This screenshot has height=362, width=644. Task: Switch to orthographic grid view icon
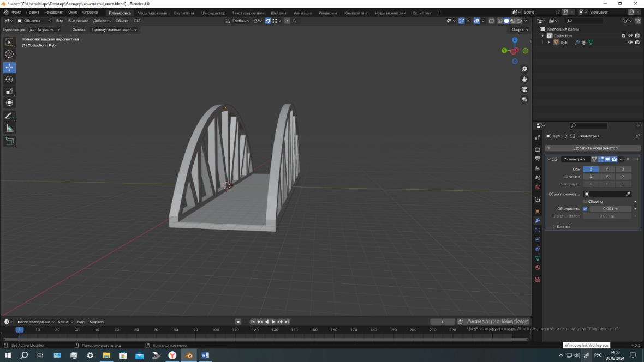click(524, 100)
